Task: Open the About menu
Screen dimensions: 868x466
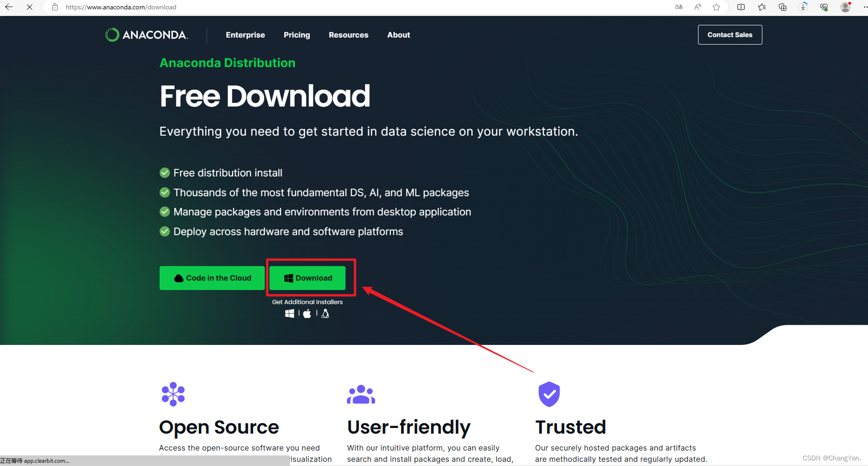Action: pos(399,35)
